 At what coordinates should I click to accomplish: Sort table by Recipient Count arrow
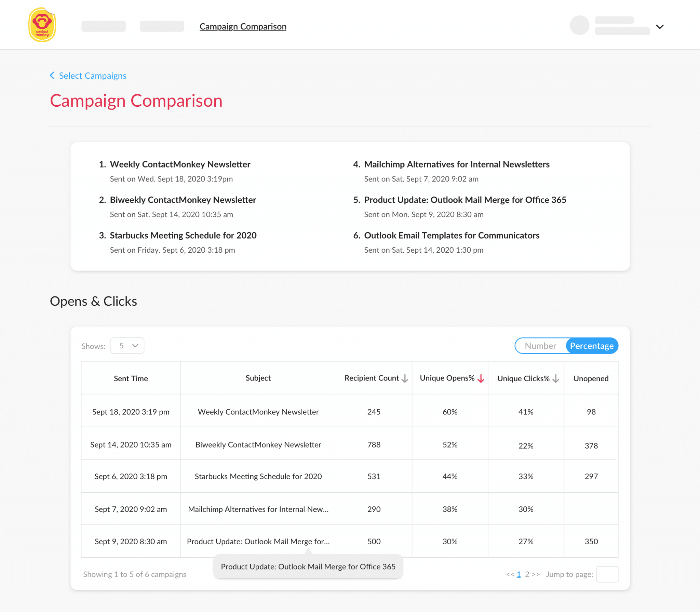point(405,378)
